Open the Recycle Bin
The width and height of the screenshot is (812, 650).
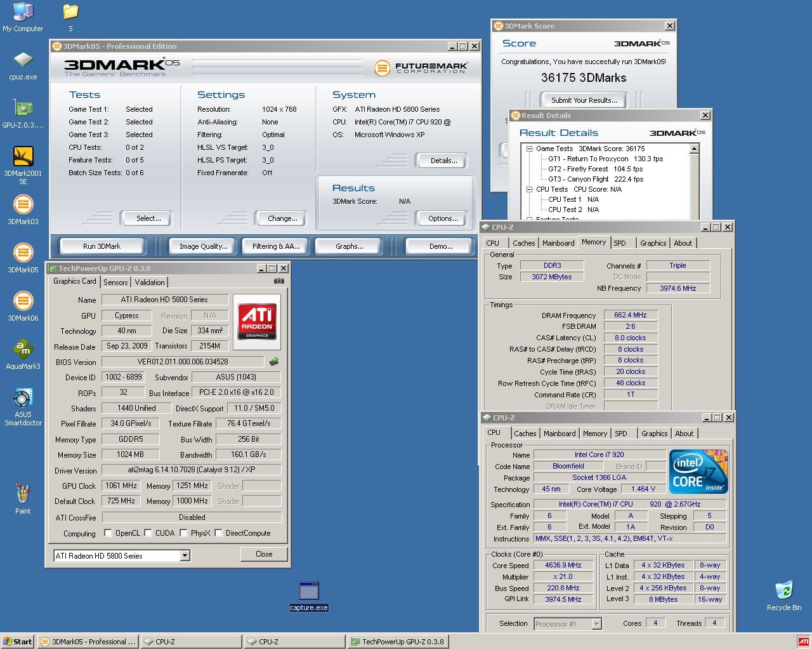(x=784, y=597)
